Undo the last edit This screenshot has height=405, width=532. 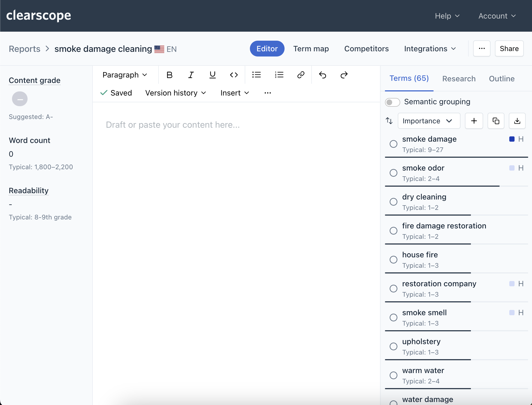(322, 75)
